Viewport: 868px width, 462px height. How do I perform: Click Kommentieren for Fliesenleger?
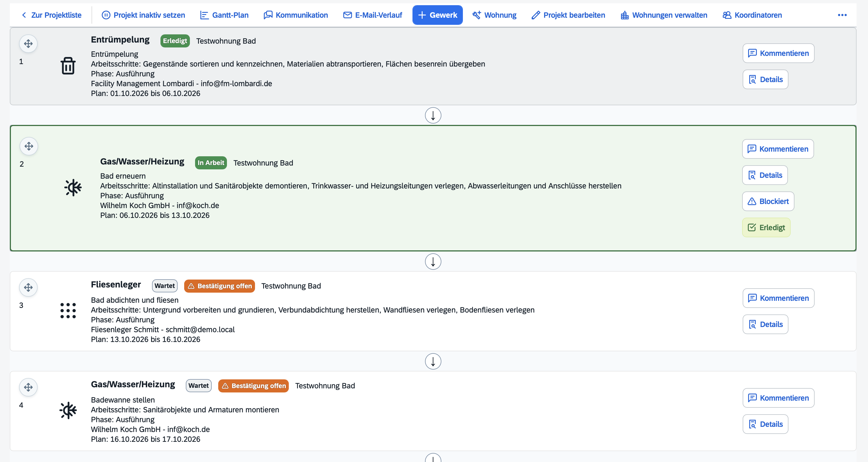[x=778, y=298]
